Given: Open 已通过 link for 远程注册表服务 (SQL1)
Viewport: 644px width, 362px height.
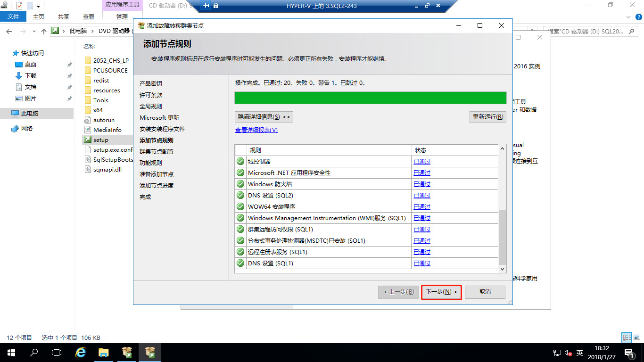Looking at the screenshot, I should (x=422, y=252).
